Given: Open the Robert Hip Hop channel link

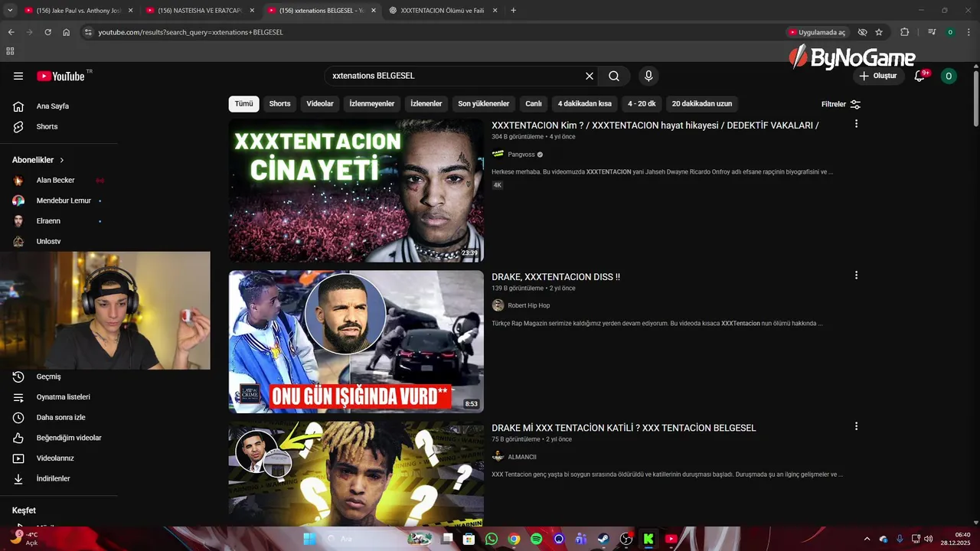Looking at the screenshot, I should 529,305.
